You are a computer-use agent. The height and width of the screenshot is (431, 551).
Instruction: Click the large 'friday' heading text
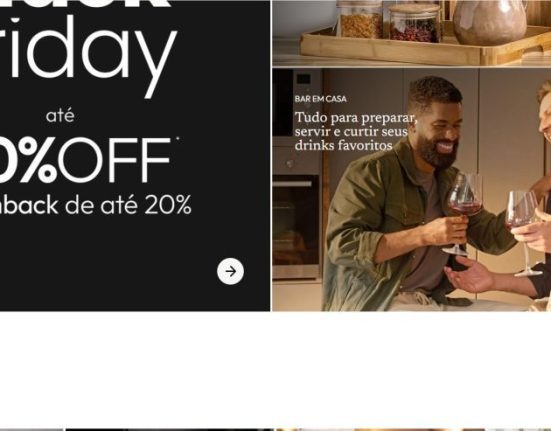coord(88,55)
